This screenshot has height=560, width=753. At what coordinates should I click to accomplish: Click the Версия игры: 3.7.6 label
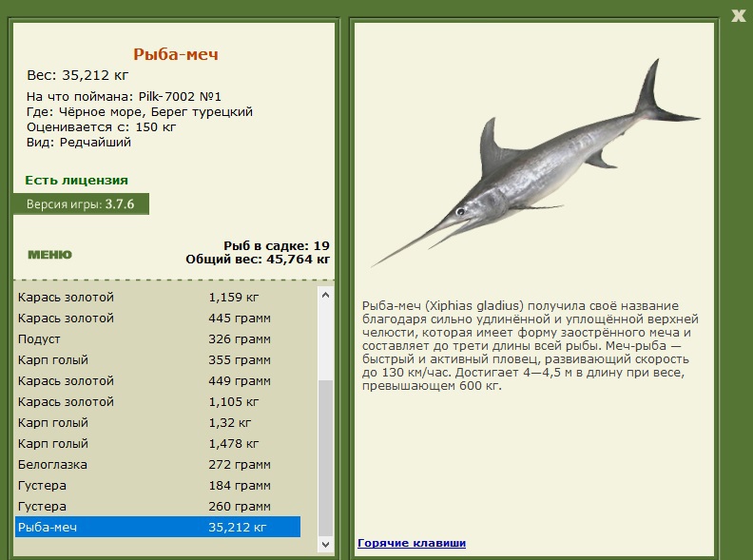81,204
